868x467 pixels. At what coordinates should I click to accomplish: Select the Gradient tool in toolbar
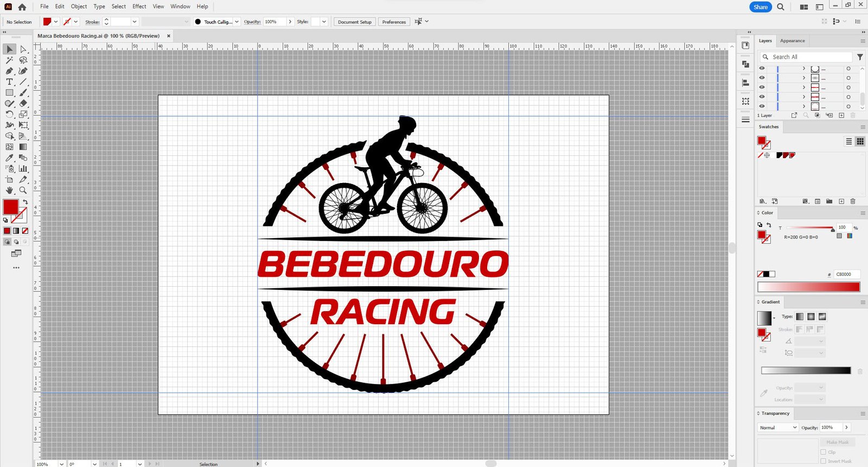pyautogui.click(x=23, y=147)
